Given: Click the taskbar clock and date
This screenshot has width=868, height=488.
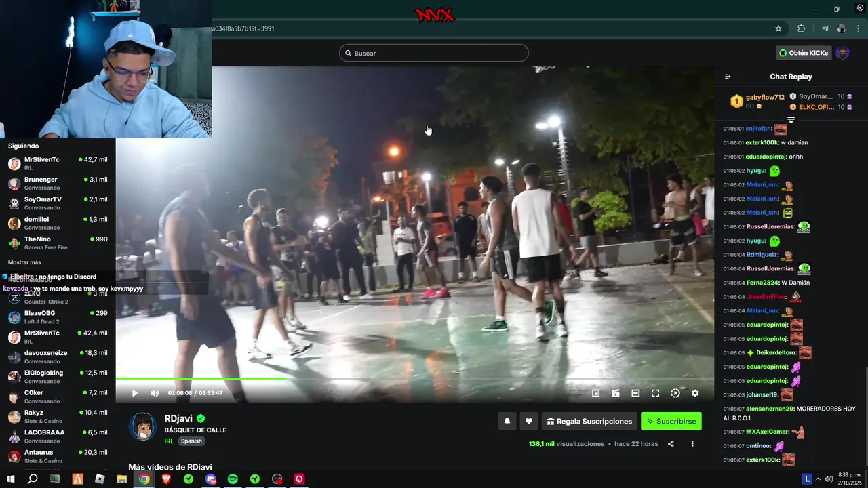Looking at the screenshot, I should point(848,479).
